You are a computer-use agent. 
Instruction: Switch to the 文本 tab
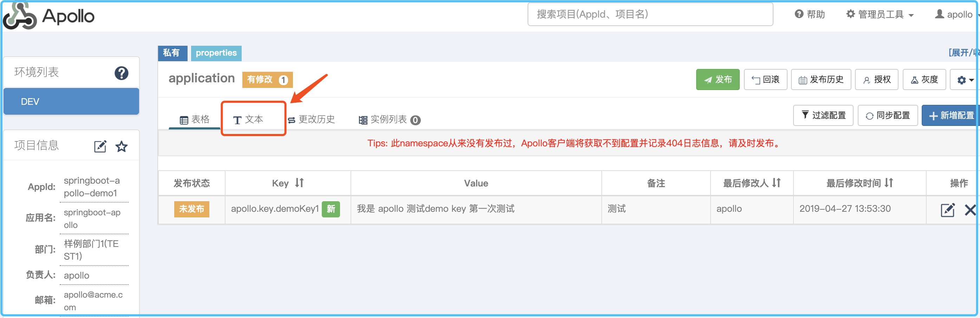(252, 119)
